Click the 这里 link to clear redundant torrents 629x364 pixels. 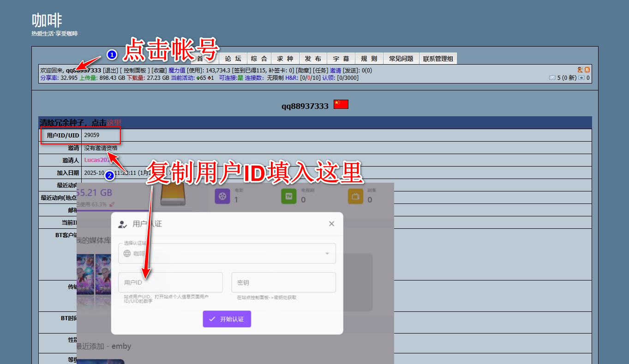coord(114,123)
